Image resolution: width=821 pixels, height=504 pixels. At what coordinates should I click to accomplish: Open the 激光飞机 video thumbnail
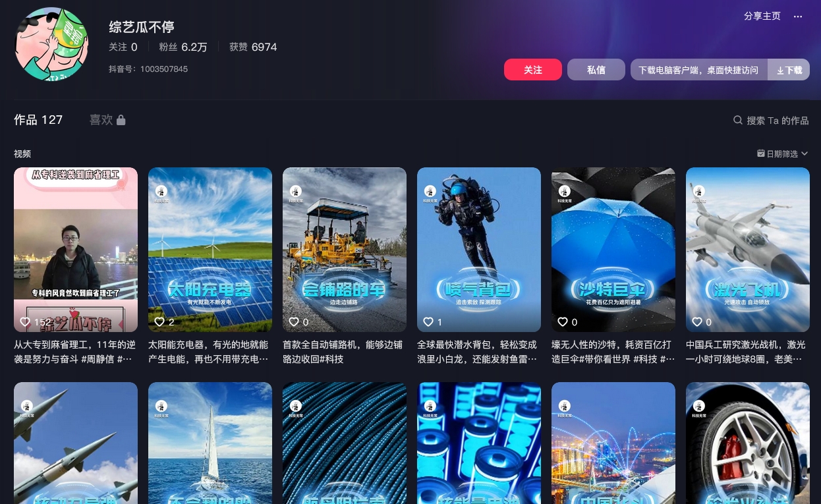(x=748, y=250)
